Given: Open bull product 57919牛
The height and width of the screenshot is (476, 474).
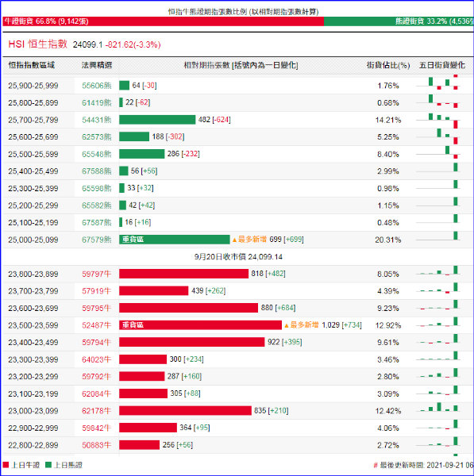Looking at the screenshot, I should (97, 291).
